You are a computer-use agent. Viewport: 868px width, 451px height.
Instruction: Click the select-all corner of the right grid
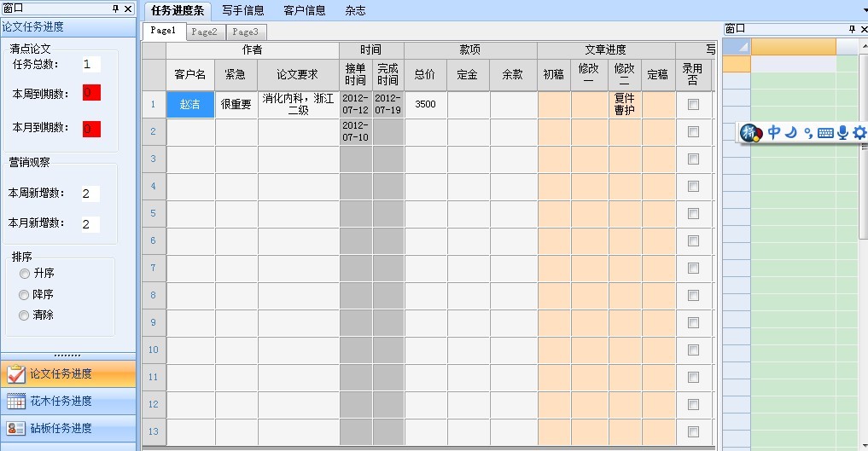737,47
